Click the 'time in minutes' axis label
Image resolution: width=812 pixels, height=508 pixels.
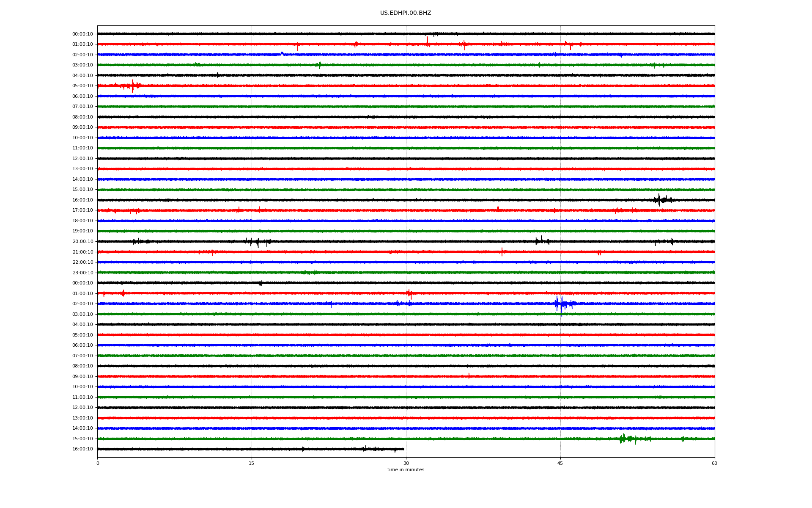coord(405,470)
